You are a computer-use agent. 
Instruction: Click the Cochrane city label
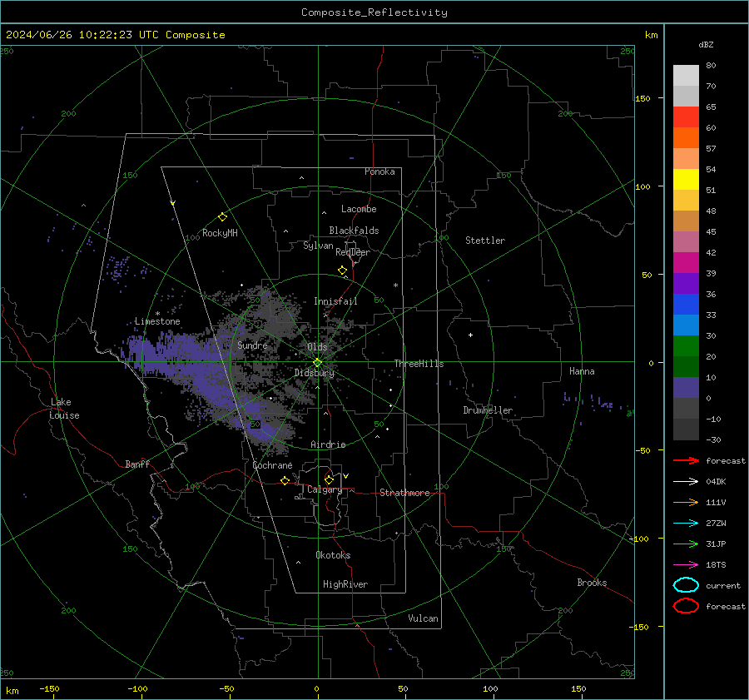[272, 465]
